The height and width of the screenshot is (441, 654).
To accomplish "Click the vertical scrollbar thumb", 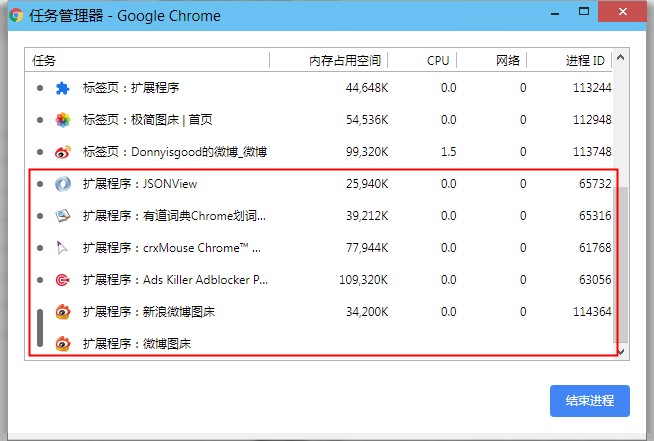I will coord(622,265).
